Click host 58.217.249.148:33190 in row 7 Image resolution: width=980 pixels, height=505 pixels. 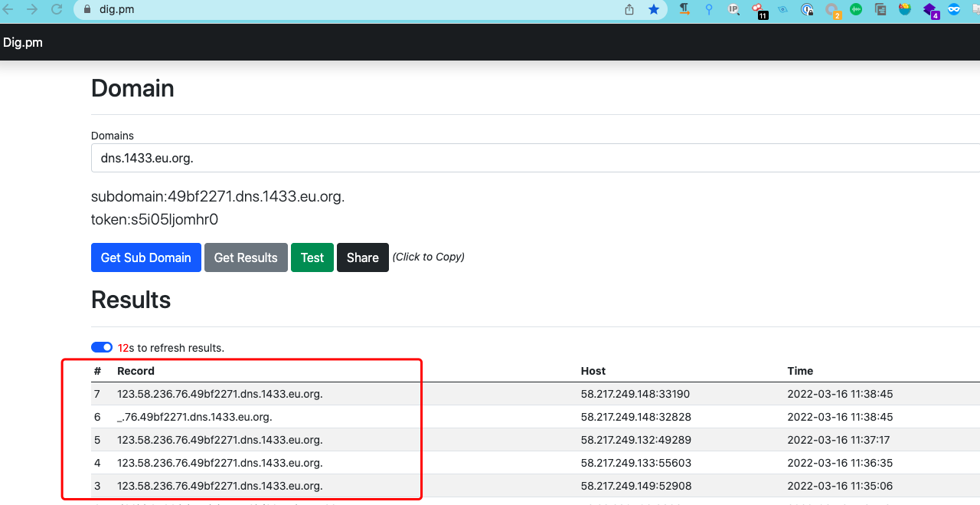point(635,394)
